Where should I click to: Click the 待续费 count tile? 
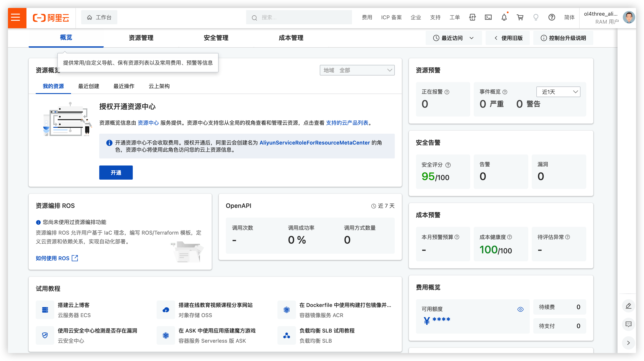(560, 307)
